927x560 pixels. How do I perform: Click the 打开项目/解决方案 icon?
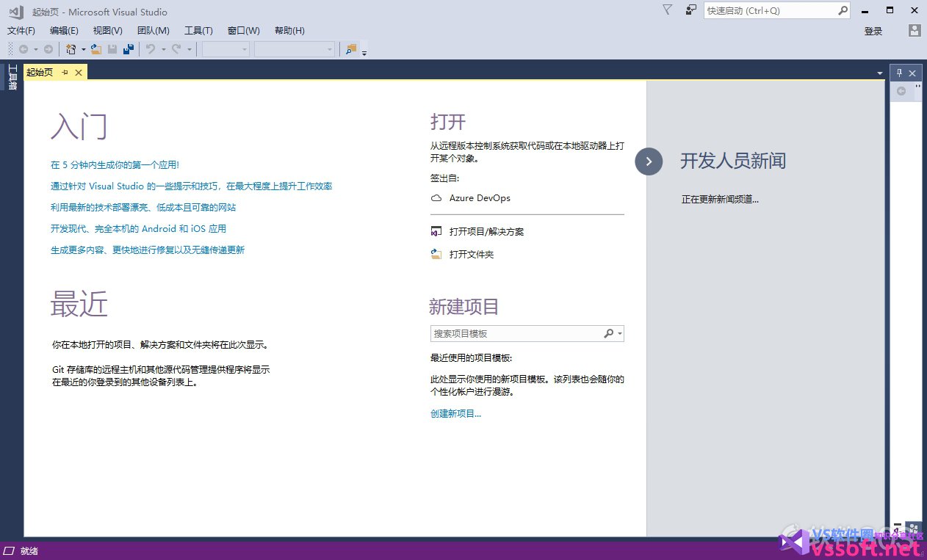coord(436,232)
